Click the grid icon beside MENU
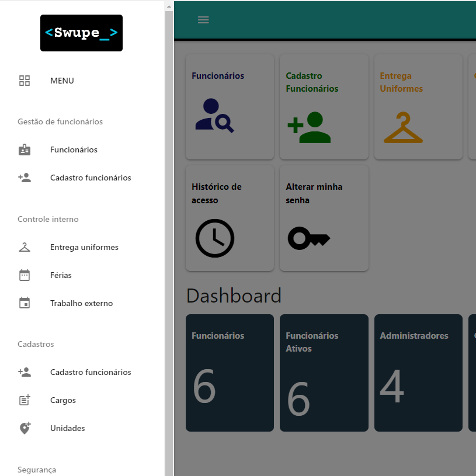The width and height of the screenshot is (476, 476). coord(25,81)
